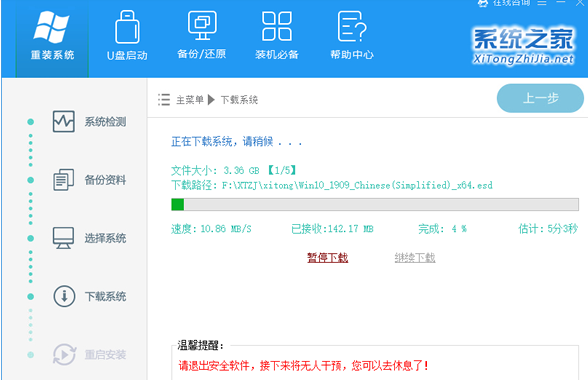Select the 选择系统 computer screen icon
This screenshot has width=588, height=380.
(63, 238)
